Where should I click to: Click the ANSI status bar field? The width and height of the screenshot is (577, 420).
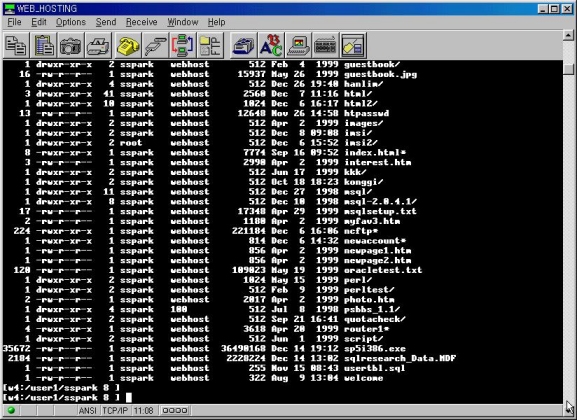[88, 410]
